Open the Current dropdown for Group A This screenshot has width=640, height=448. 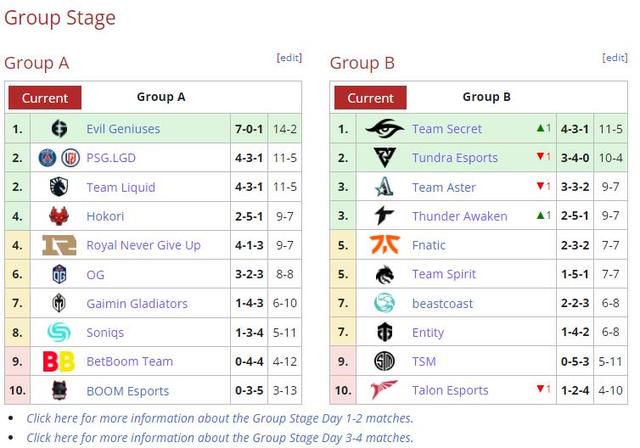45,98
